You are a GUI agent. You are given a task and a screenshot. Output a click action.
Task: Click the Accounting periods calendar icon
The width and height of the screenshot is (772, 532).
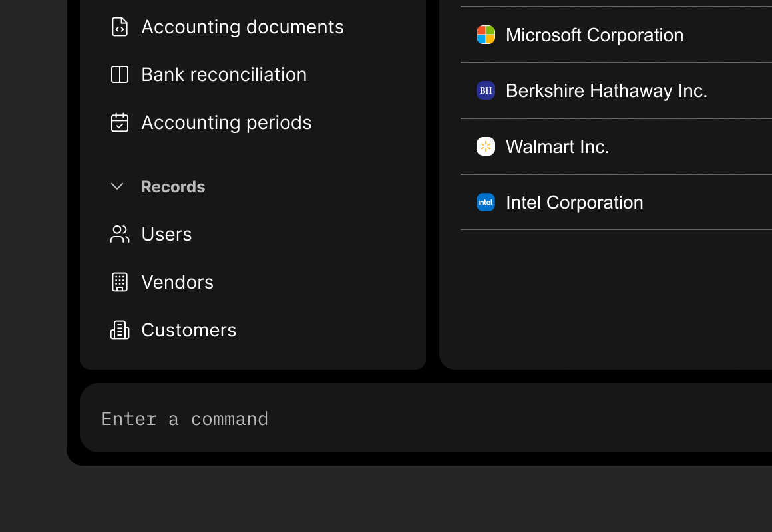pos(120,122)
